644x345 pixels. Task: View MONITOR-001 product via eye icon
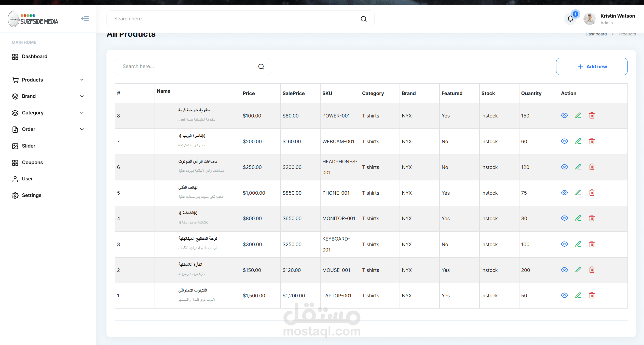(564, 218)
